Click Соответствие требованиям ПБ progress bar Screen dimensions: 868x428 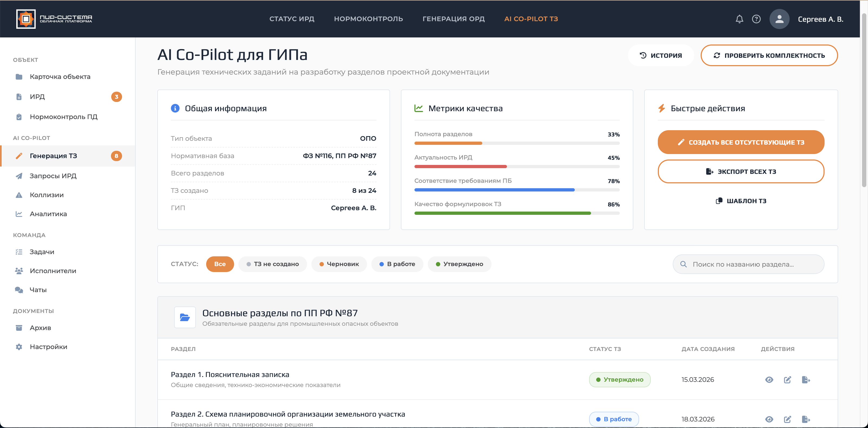tap(516, 190)
